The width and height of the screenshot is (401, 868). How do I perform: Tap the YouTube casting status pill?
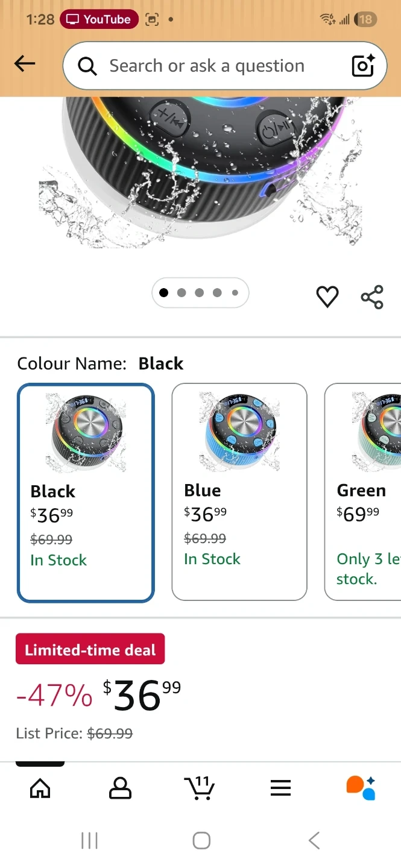point(99,19)
